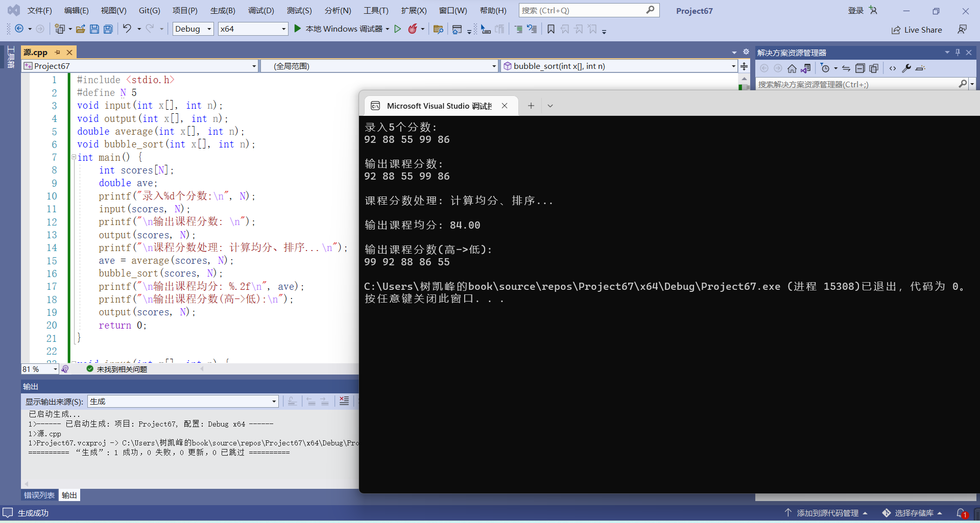Screen dimensions: 980x523
Task: Open the x64 platform dropdown
Action: pyautogui.click(x=253, y=29)
